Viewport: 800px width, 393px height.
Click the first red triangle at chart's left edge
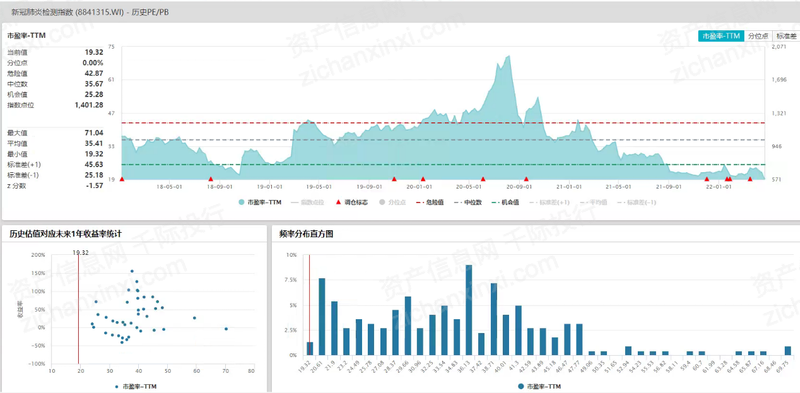121,179
